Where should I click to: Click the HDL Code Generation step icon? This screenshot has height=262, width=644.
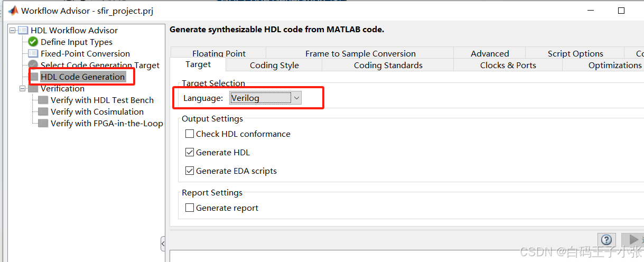tap(34, 77)
